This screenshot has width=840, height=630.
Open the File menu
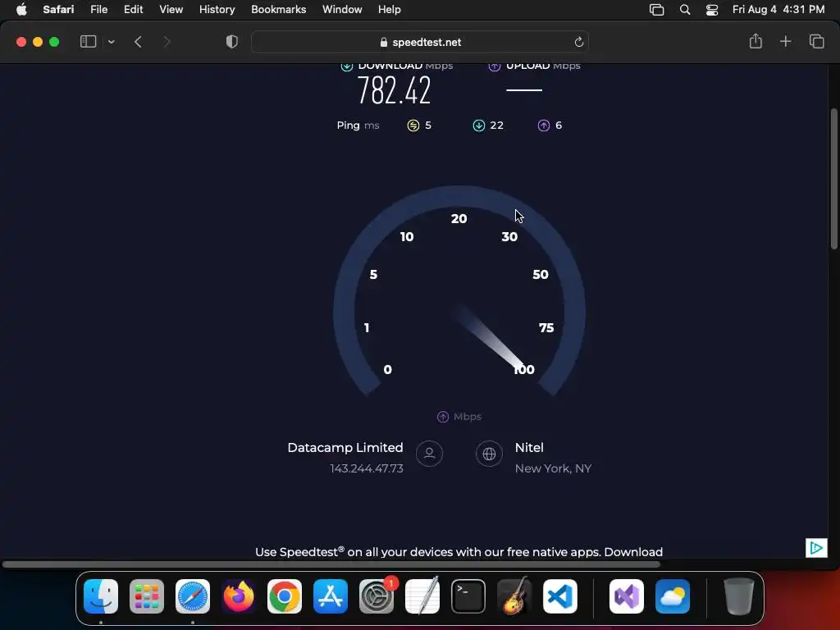99,10
